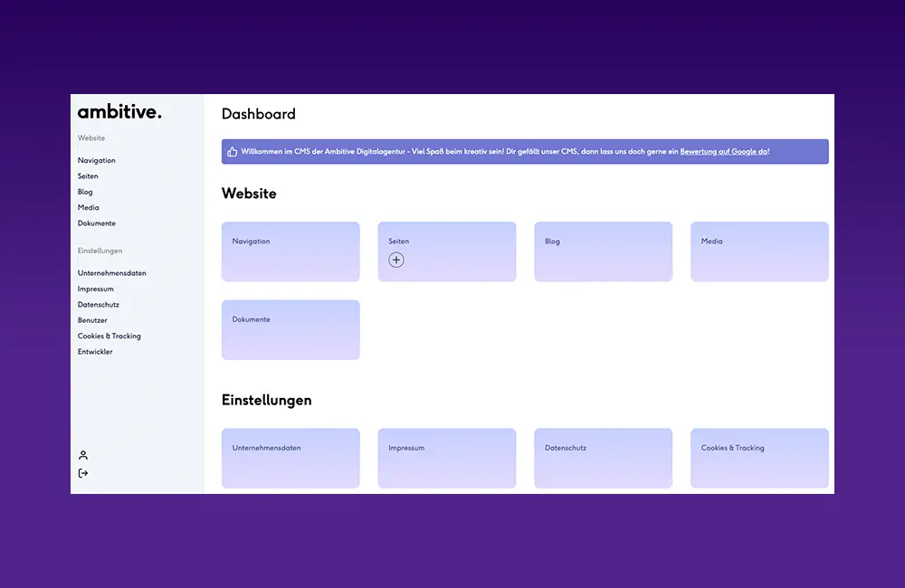Click the ambitive logo
The height and width of the screenshot is (588, 905).
point(119,112)
